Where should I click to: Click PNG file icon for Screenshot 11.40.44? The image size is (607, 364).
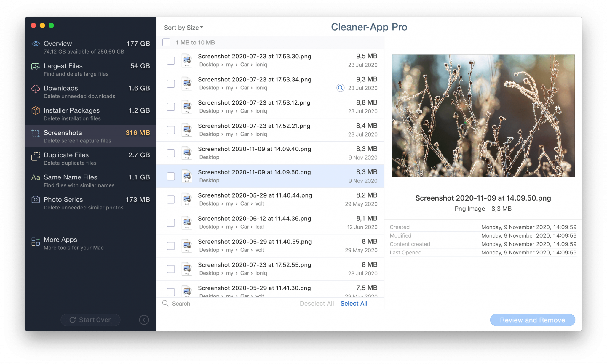click(x=187, y=200)
